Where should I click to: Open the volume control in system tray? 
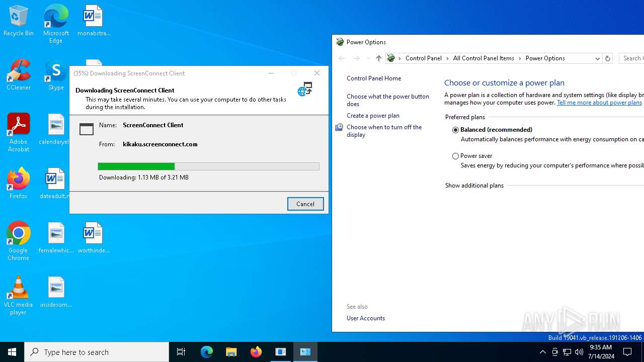(579, 352)
